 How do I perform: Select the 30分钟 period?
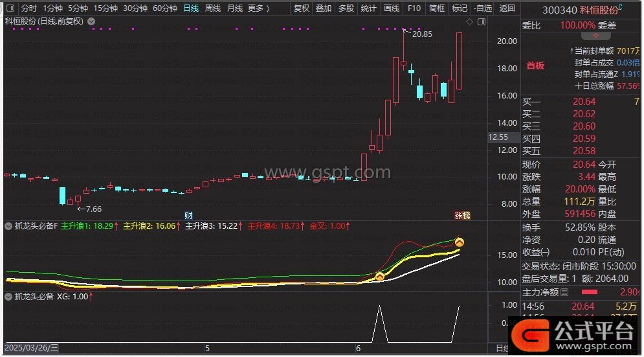135,8
